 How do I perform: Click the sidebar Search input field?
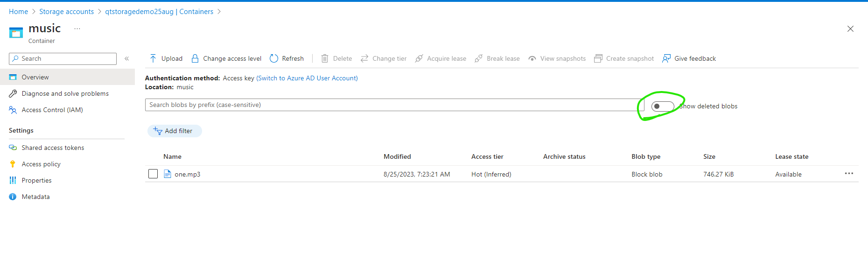point(63,58)
